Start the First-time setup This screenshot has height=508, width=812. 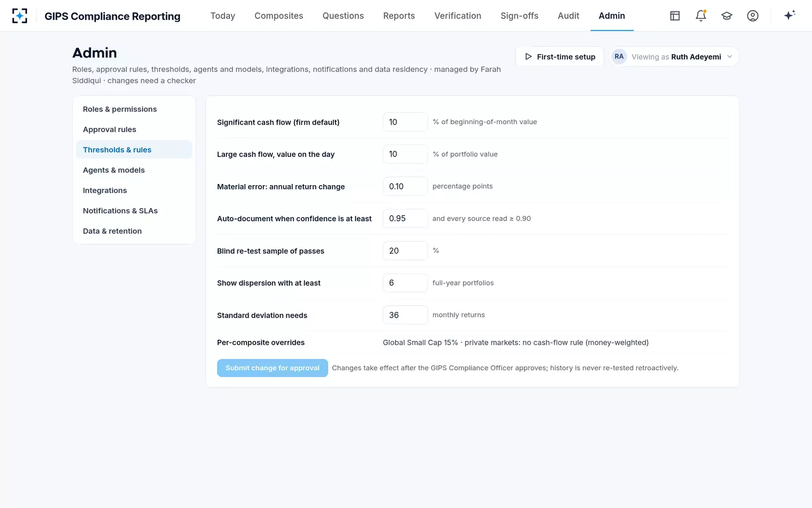(x=560, y=56)
